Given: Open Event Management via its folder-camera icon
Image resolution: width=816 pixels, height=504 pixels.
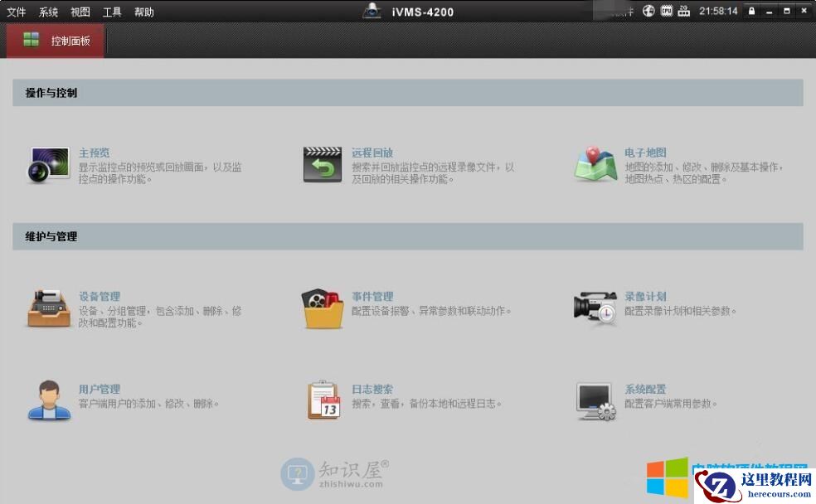Looking at the screenshot, I should point(323,308).
